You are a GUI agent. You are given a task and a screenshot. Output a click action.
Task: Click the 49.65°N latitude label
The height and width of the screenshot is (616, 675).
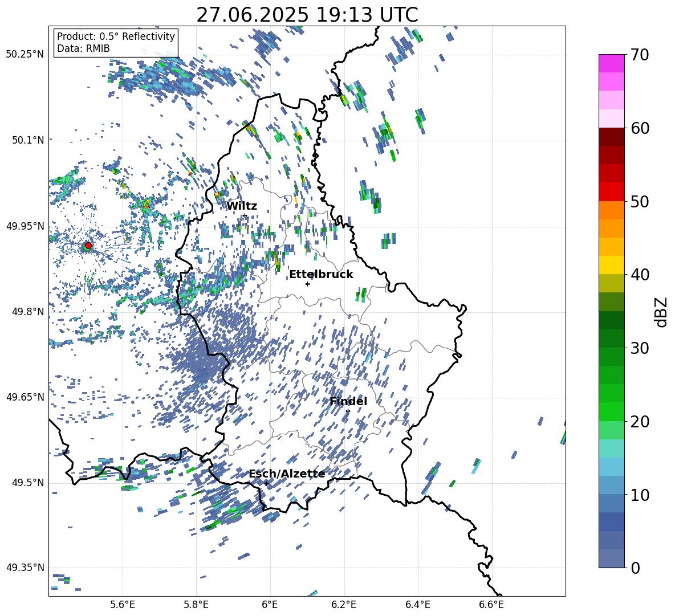(25, 397)
